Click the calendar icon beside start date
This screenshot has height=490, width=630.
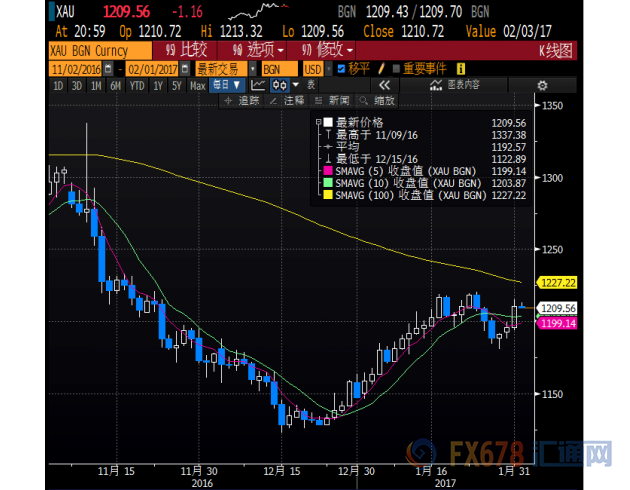pyautogui.click(x=120, y=69)
